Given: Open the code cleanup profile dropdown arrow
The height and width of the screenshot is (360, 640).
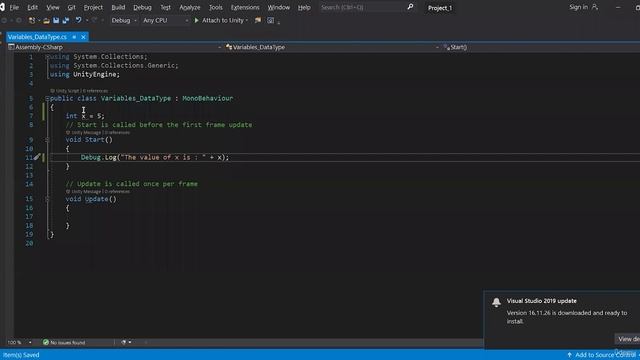Looking at the screenshot, I should (x=130, y=342).
